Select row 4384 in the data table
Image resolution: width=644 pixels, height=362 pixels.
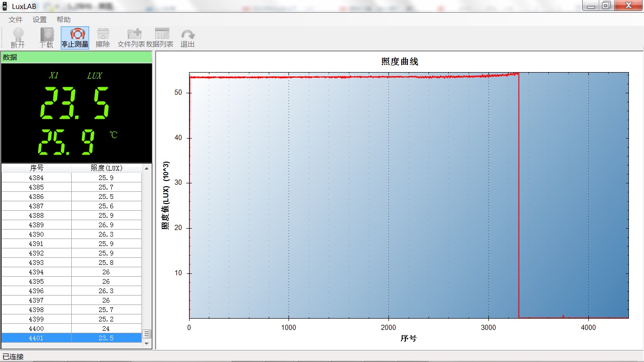point(72,178)
